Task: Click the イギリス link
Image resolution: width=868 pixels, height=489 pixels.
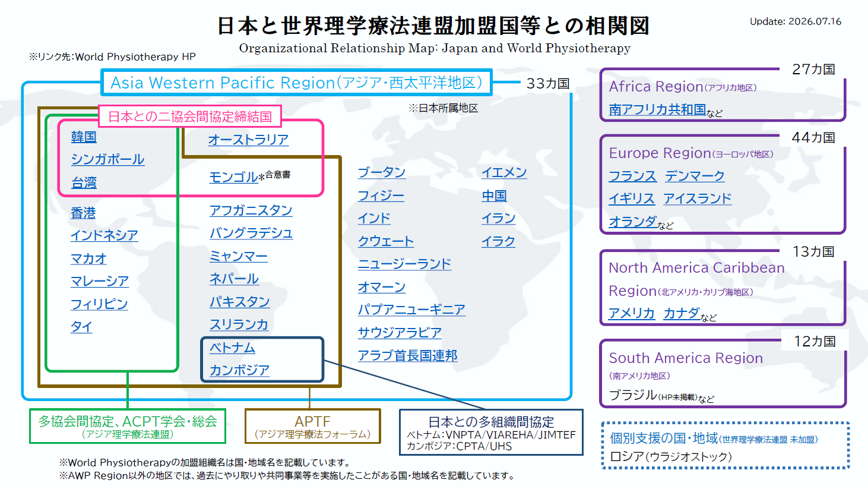Action: click(x=632, y=198)
